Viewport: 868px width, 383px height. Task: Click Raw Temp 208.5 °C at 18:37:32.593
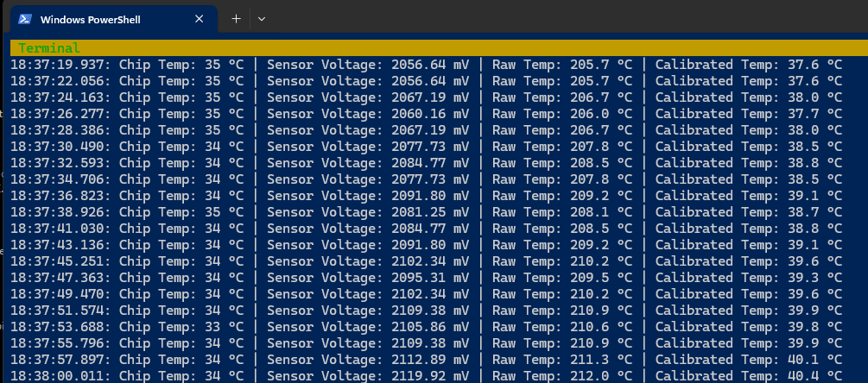click(601, 163)
